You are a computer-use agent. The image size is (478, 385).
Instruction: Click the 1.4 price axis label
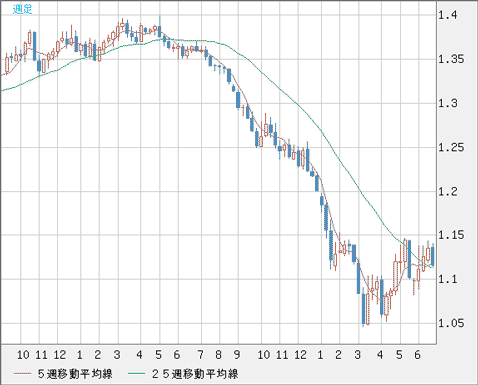pyautogui.click(x=448, y=15)
